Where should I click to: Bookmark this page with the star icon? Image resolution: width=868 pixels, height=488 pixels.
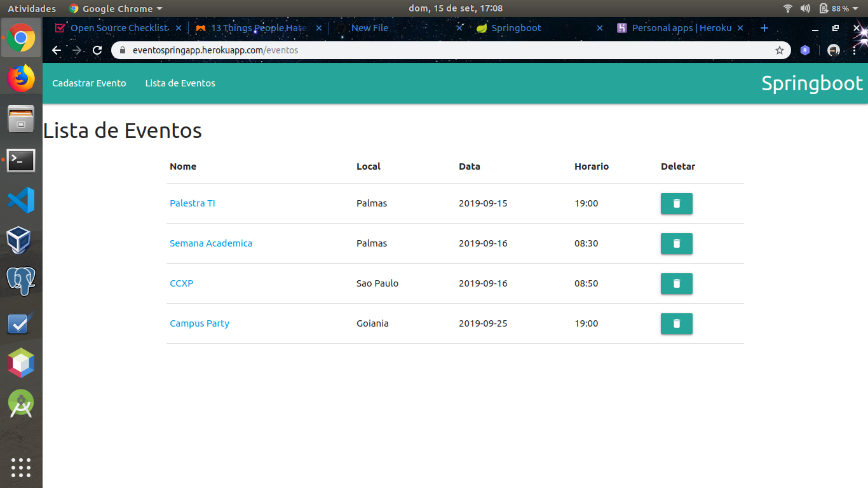tap(779, 50)
